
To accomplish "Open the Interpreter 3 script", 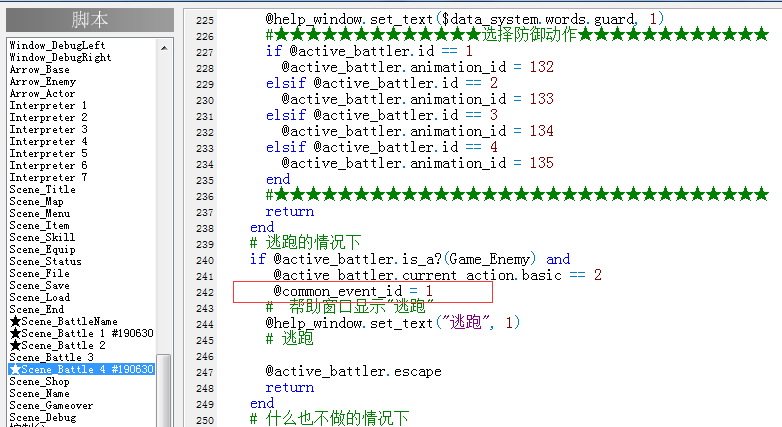I will (48, 129).
